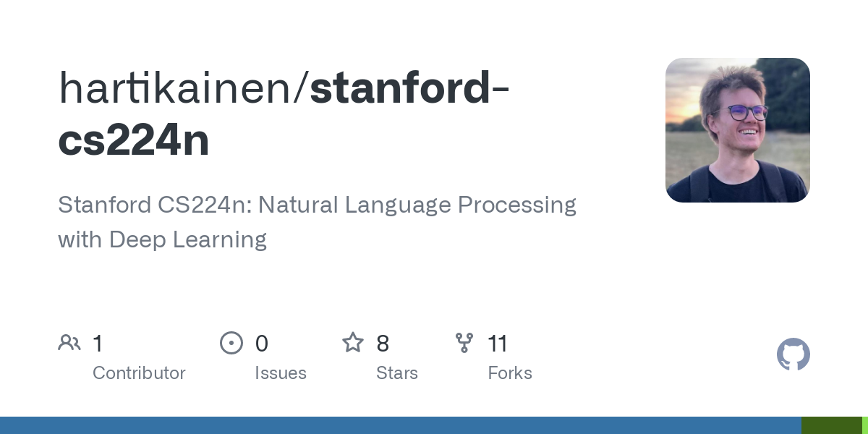Select the issues count 0
Viewport: 868px width, 434px height.
[x=262, y=343]
